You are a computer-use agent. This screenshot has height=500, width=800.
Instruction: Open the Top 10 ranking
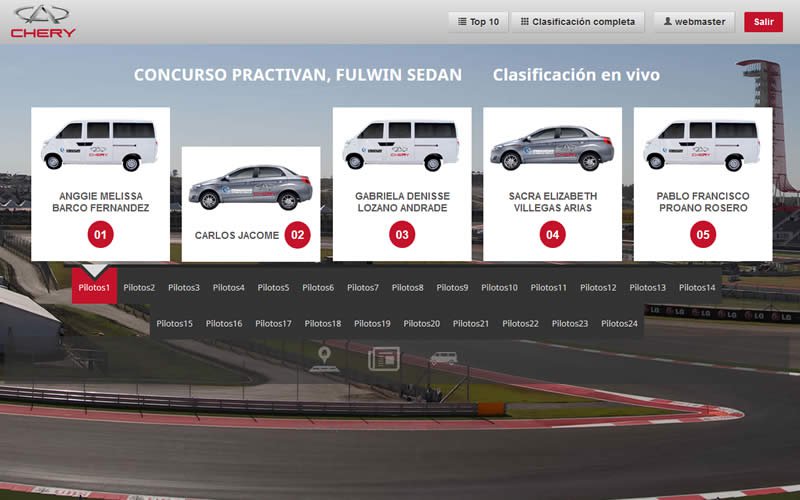pyautogui.click(x=478, y=22)
